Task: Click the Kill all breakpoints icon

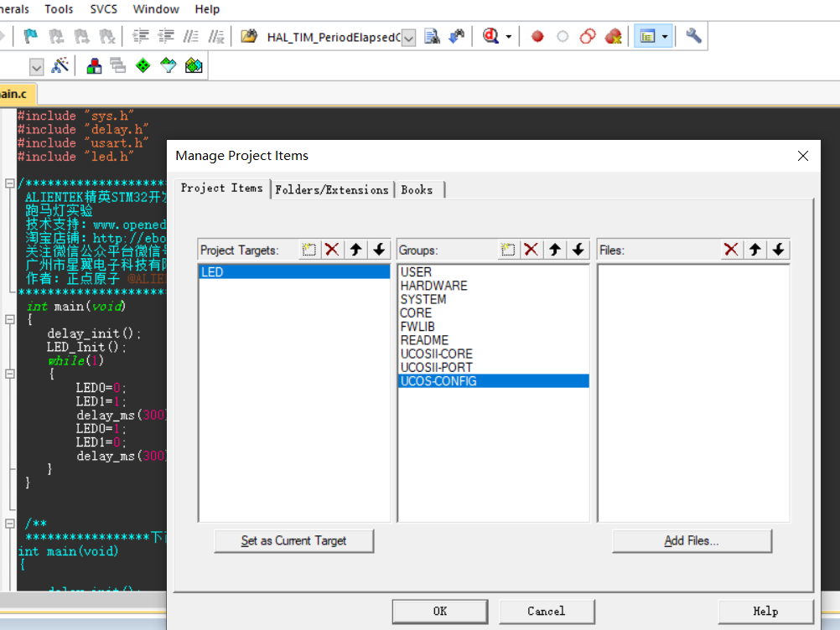Action: (x=613, y=36)
